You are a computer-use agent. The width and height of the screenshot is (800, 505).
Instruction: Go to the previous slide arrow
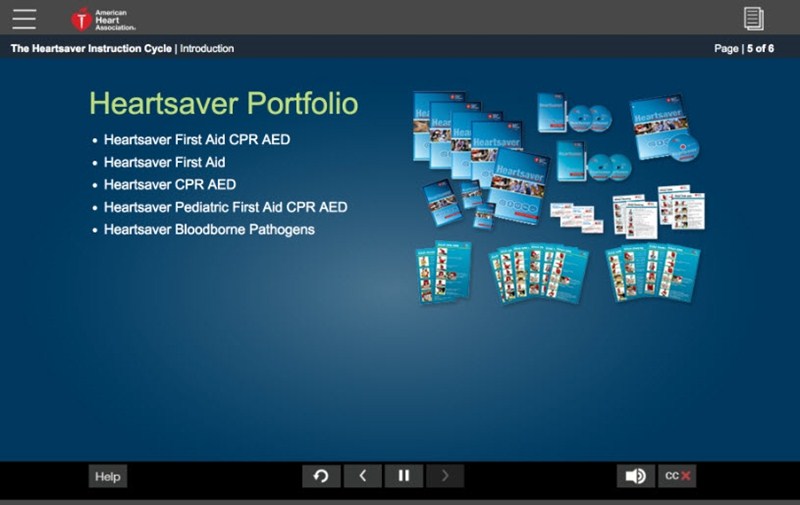362,476
